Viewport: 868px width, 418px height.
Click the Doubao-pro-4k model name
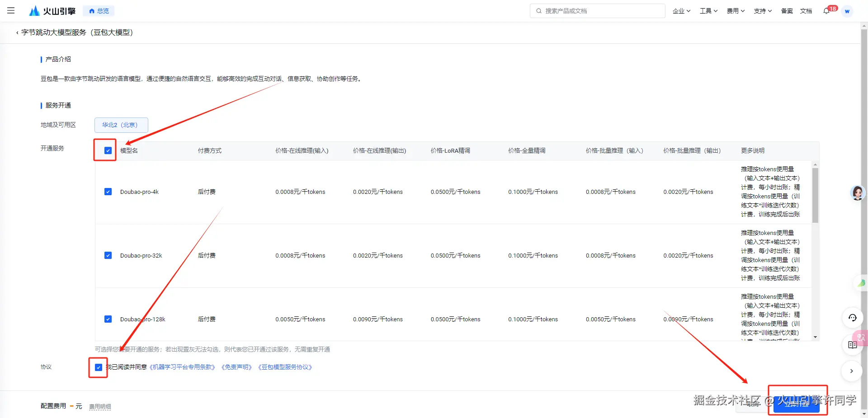pos(139,192)
